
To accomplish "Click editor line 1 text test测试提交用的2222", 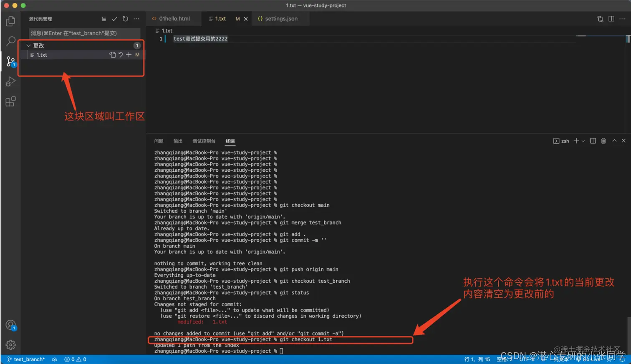I will (x=200, y=39).
